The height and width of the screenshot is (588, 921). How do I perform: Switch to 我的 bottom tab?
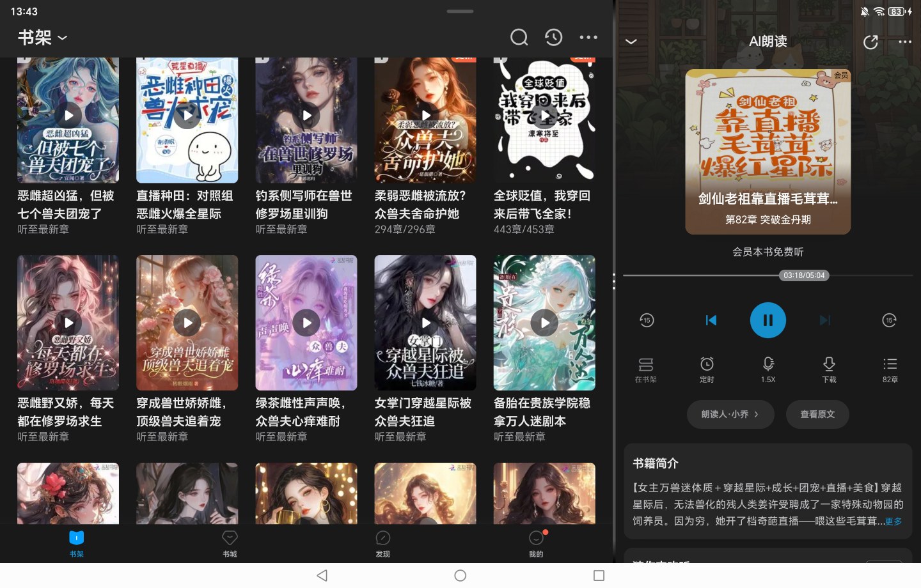pyautogui.click(x=536, y=544)
